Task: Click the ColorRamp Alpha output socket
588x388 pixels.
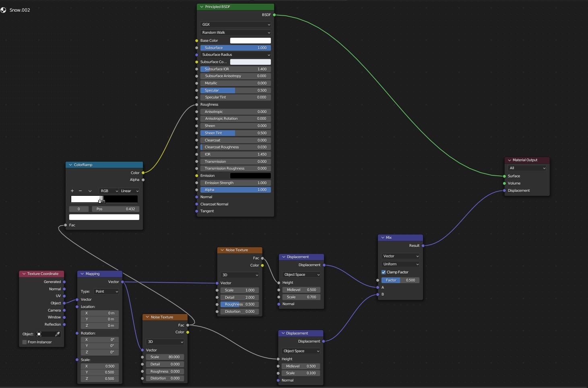Action: [x=143, y=180]
